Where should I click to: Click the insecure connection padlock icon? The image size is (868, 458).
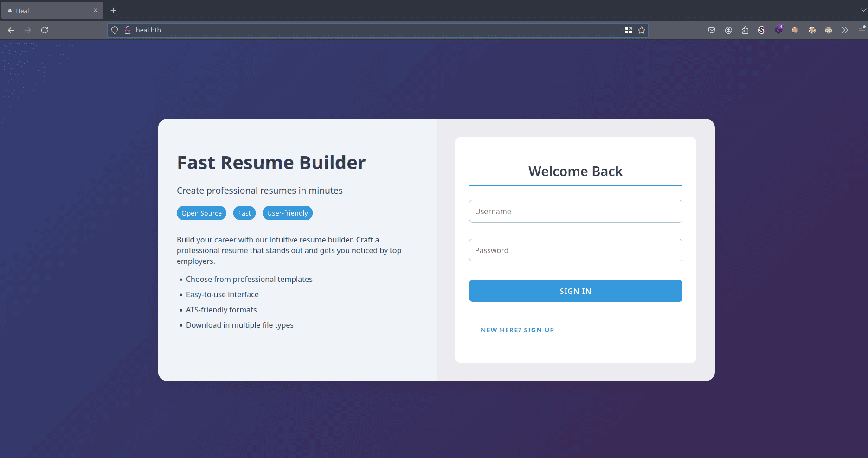[128, 30]
